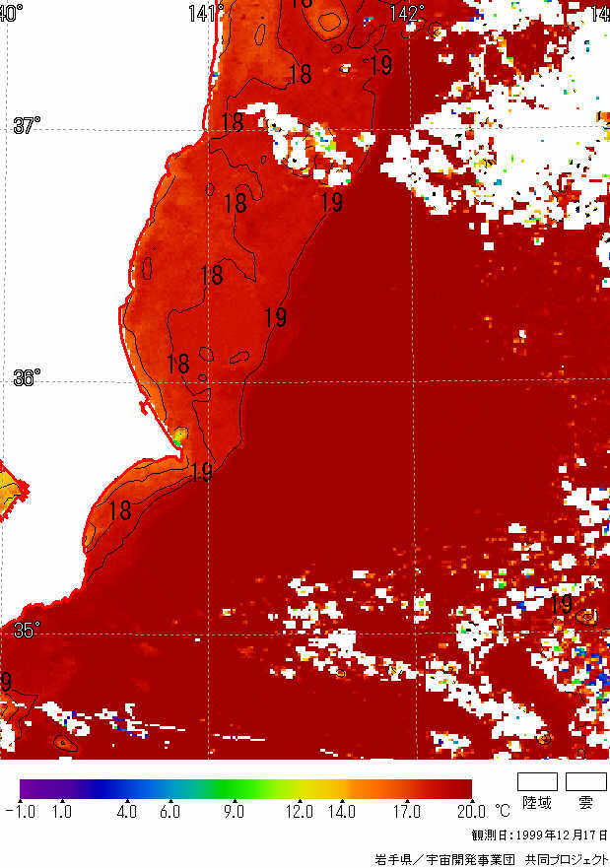This screenshot has width=610, height=868.
Task: Click the 36° latitude label
Action: [x=27, y=377]
